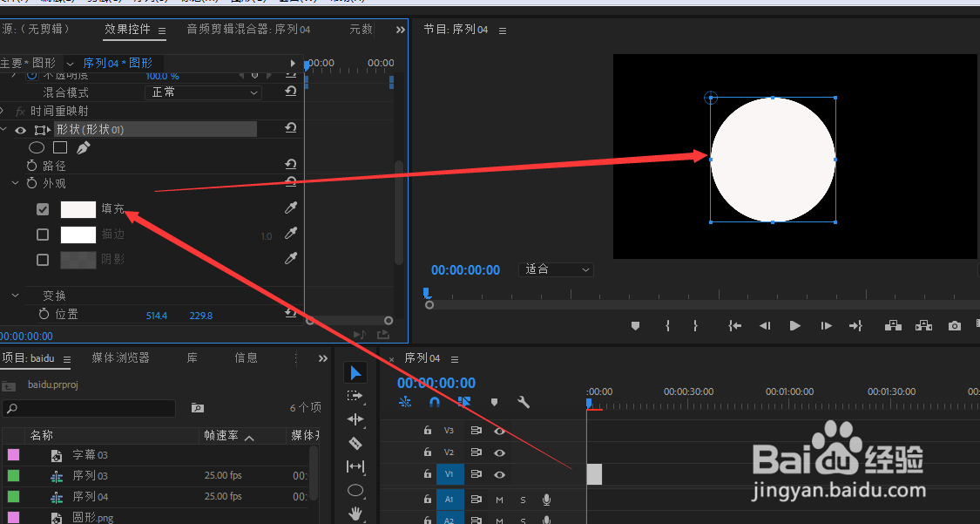Select the Ellipse shape tool in toolbar
This screenshot has width=980, height=524.
(x=355, y=490)
